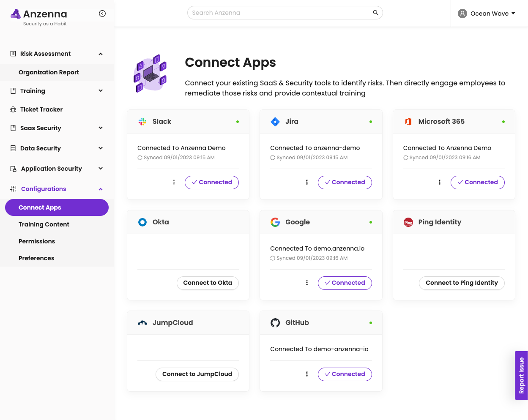Click the Jira logo icon
Viewport: 528px width, 420px height.
(275, 122)
